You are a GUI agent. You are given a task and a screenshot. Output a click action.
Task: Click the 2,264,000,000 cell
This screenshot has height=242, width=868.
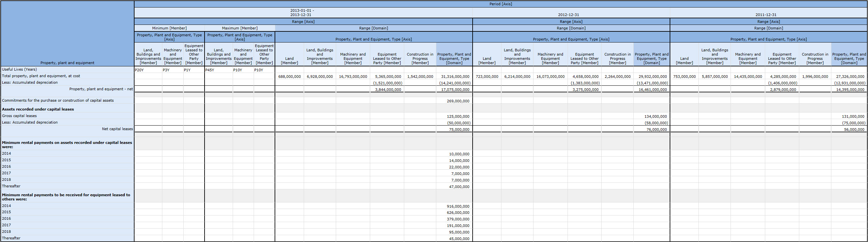click(618, 77)
